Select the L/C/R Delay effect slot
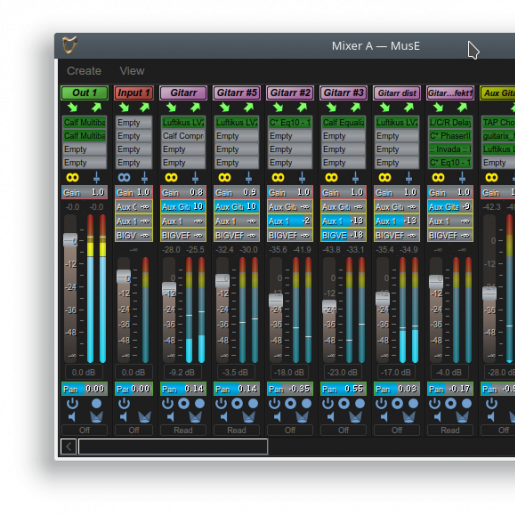 (450, 122)
